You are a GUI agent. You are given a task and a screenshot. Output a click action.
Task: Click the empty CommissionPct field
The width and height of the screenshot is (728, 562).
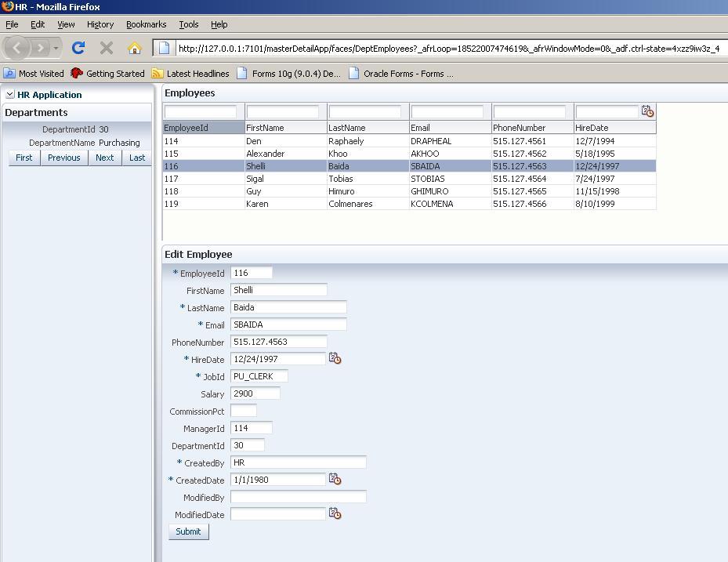pos(243,411)
